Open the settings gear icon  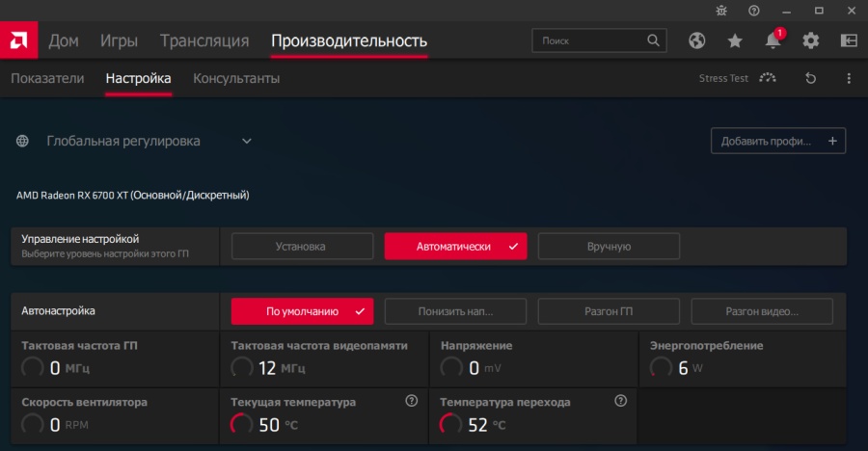point(810,40)
